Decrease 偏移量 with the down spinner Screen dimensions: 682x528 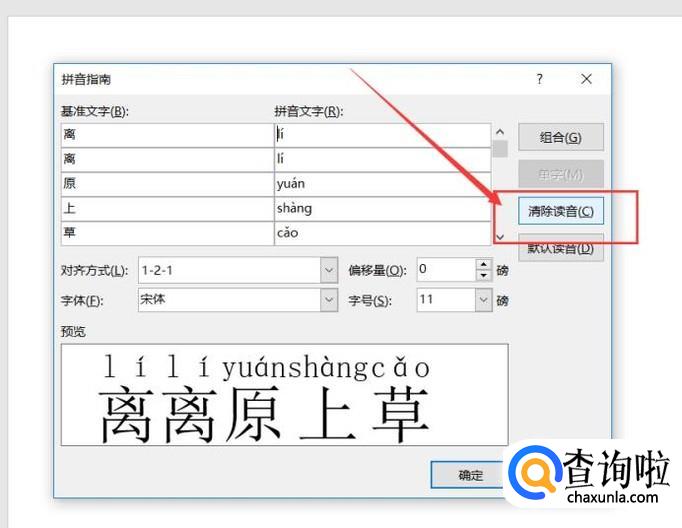(x=484, y=276)
